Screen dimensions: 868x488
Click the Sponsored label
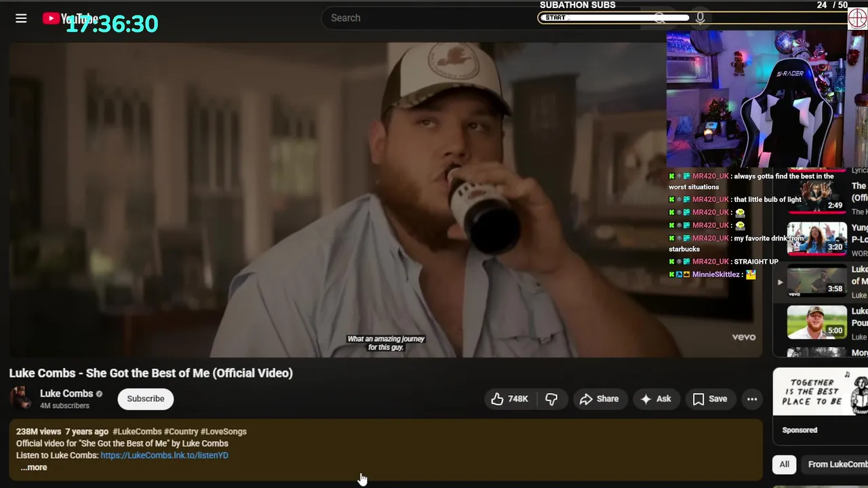pyautogui.click(x=800, y=430)
